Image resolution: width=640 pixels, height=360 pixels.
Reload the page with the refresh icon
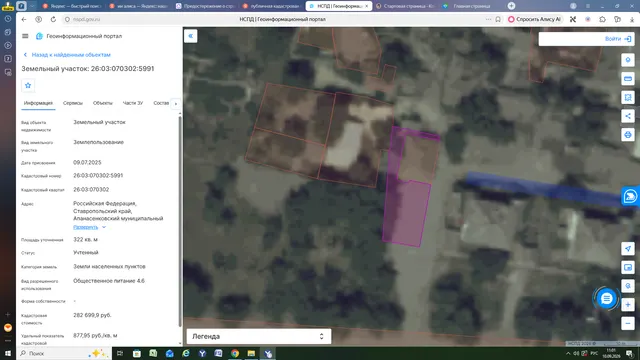click(53, 19)
